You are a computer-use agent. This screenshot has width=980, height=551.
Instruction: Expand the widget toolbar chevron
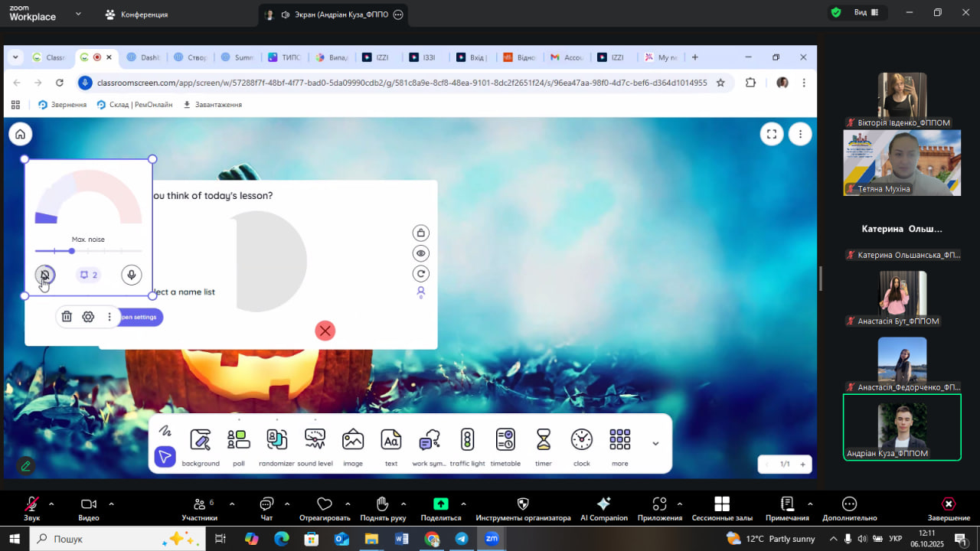pos(655,443)
